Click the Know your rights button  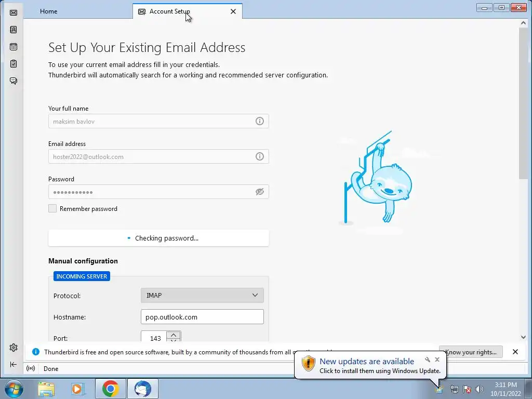point(471,352)
